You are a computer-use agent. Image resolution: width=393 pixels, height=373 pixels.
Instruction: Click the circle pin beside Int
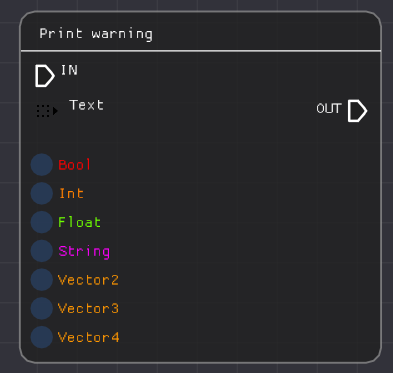[x=42, y=193]
